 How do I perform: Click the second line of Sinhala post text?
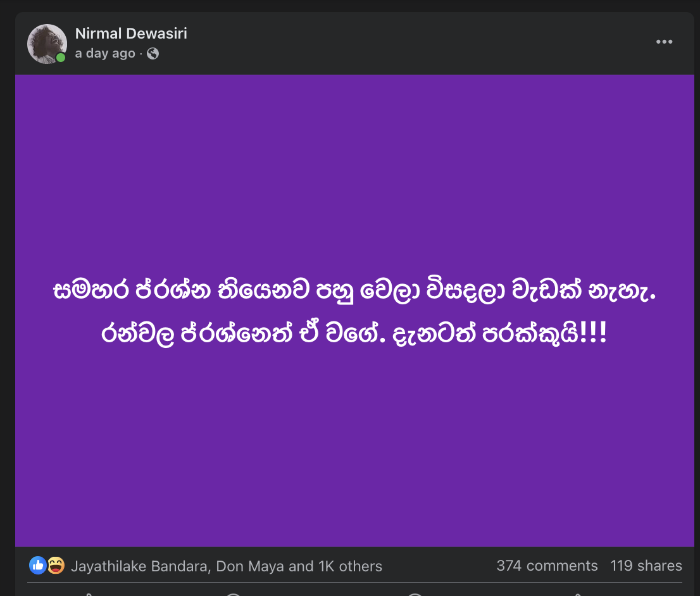click(354, 333)
